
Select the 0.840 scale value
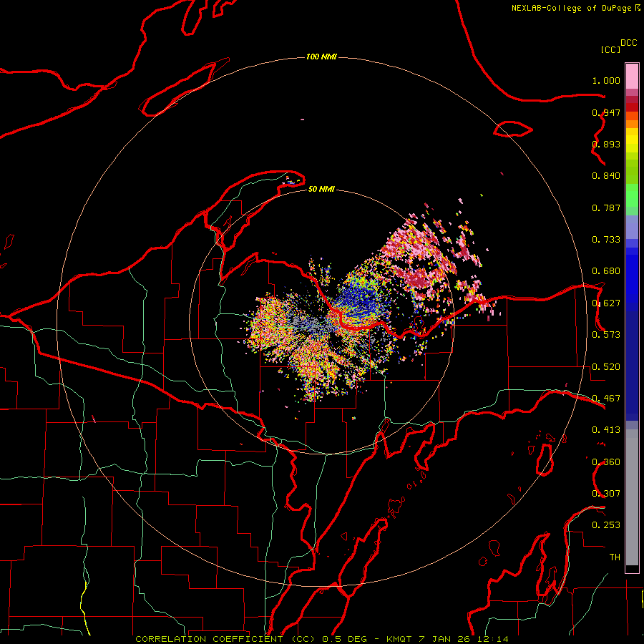pyautogui.click(x=606, y=176)
